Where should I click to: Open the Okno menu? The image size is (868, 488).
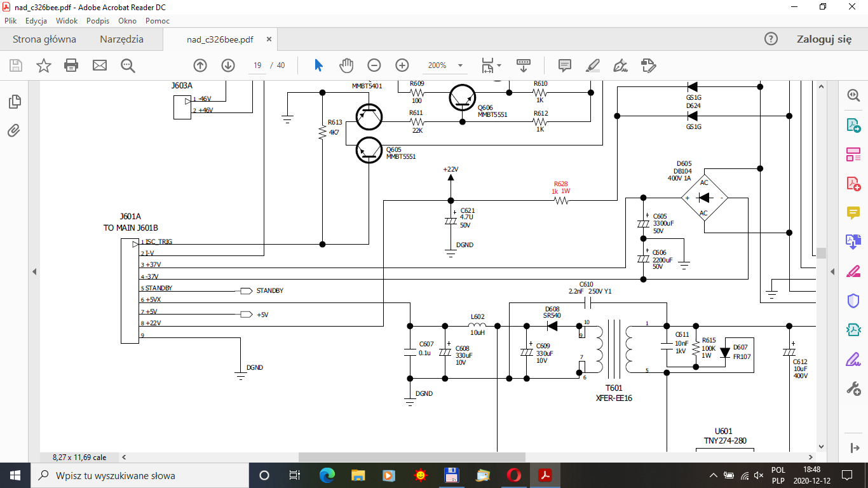[x=127, y=21]
